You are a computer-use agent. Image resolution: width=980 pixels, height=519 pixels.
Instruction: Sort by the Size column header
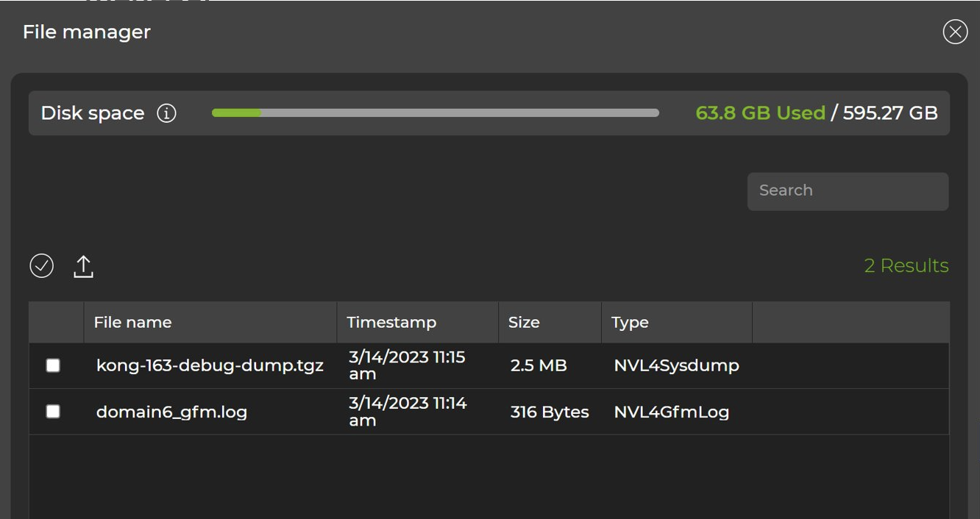[524, 323]
